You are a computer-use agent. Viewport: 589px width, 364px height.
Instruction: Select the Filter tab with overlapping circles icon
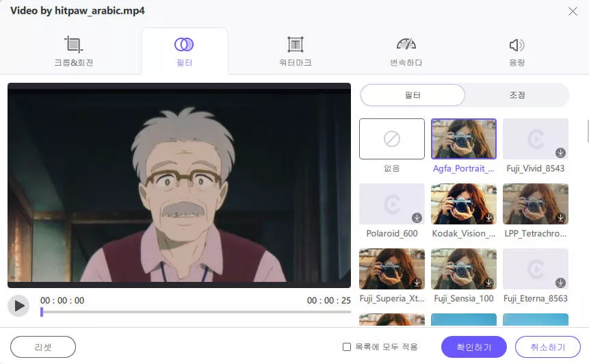click(184, 51)
